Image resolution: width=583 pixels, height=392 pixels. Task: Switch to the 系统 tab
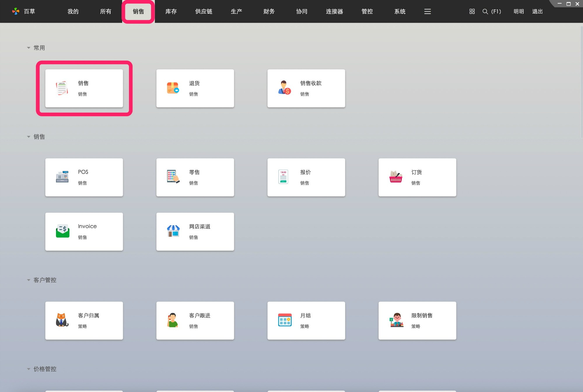pyautogui.click(x=400, y=11)
